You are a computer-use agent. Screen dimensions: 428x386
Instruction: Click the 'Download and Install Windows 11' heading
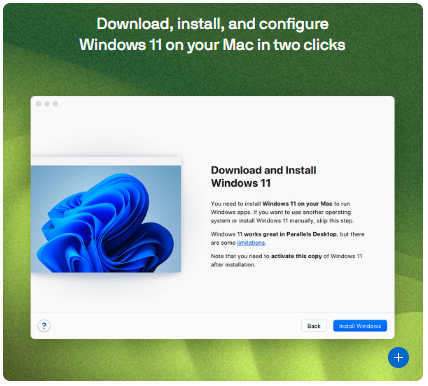point(263,177)
